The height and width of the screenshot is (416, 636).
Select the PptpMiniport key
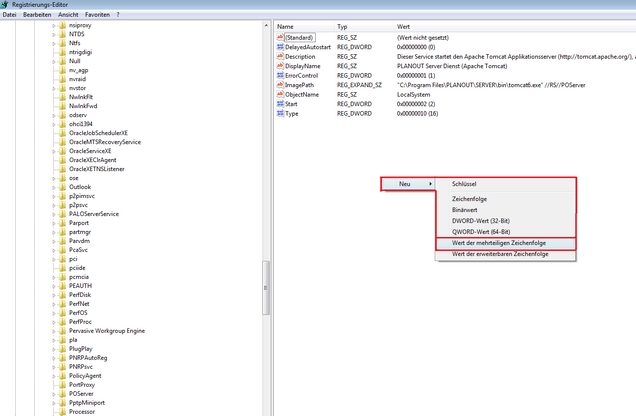(87, 403)
